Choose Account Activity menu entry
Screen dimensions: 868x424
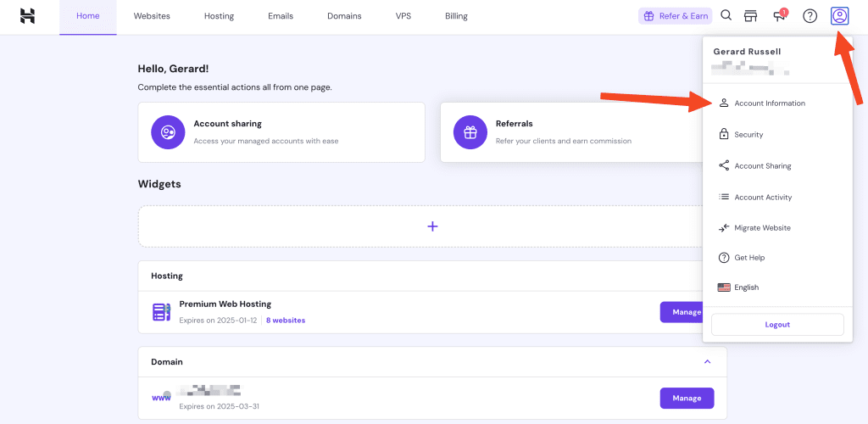pyautogui.click(x=763, y=198)
